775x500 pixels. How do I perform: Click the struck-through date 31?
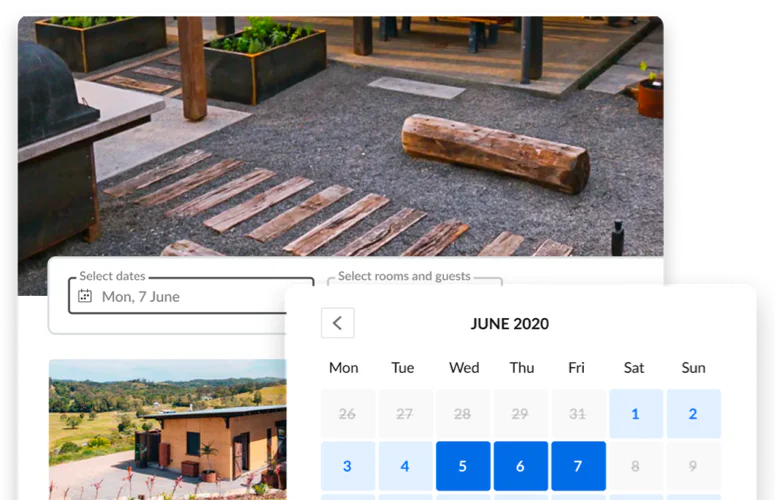pos(578,414)
